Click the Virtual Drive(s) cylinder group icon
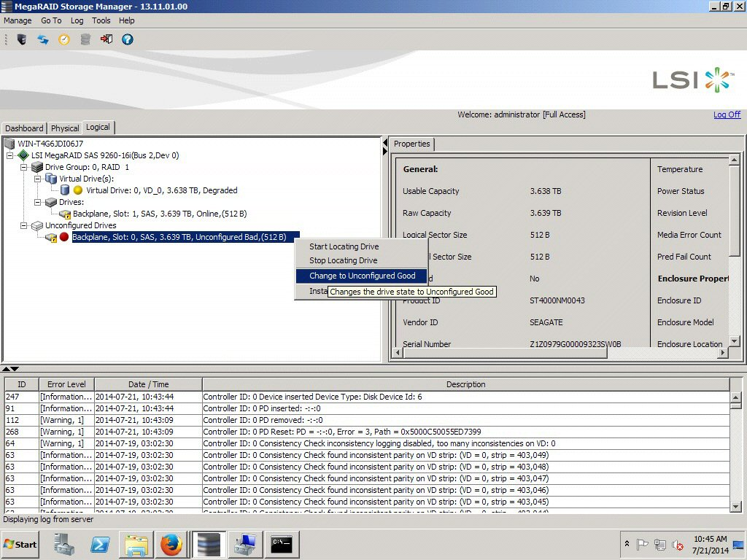This screenshot has width=747, height=560. tap(50, 179)
